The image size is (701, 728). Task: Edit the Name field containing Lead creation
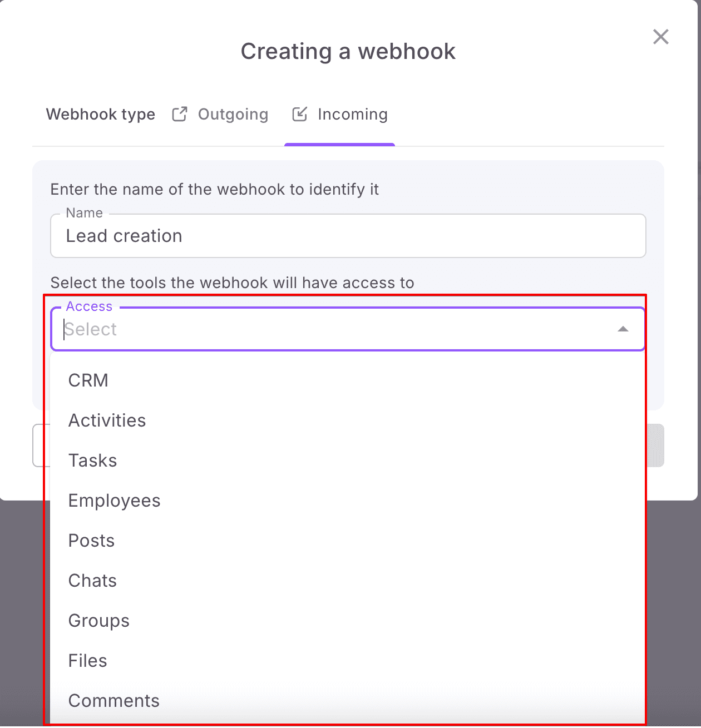(x=348, y=236)
